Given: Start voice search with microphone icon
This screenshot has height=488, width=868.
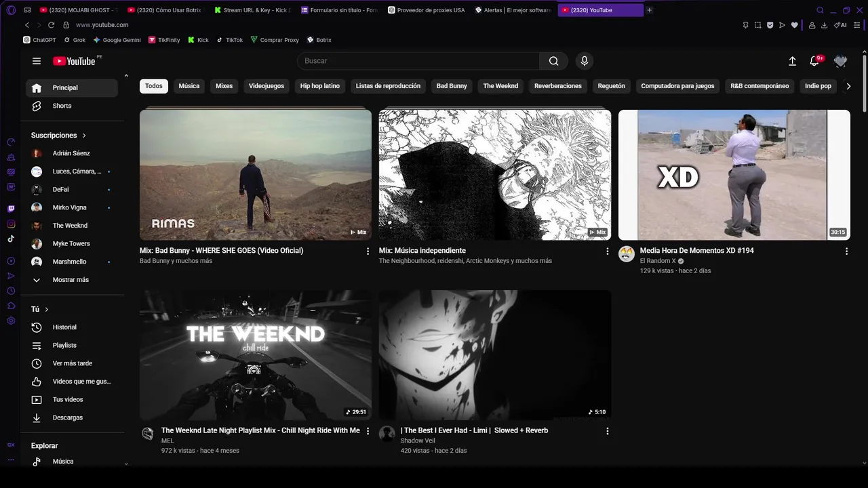Looking at the screenshot, I should click(585, 61).
